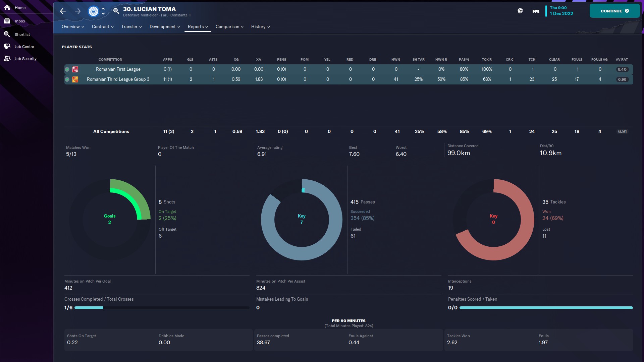
Task: Click the date Thu 1 Dec 2022
Action: point(561,11)
